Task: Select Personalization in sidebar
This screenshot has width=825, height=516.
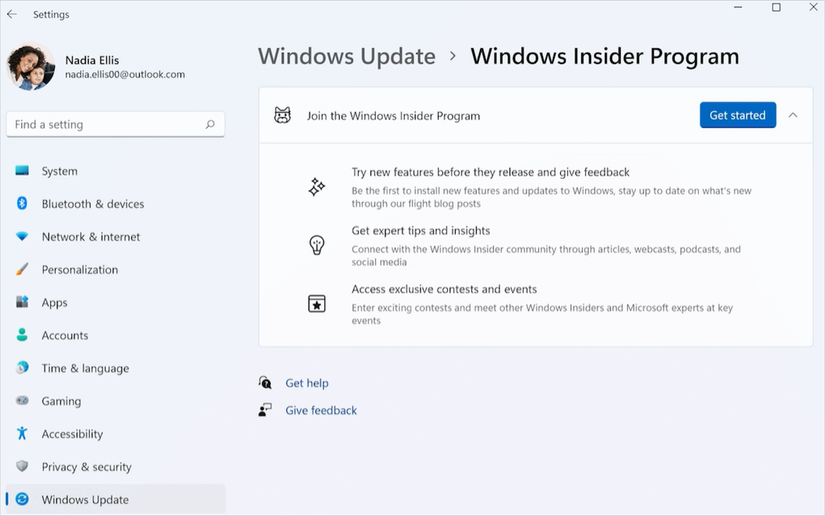Action: pos(116,269)
